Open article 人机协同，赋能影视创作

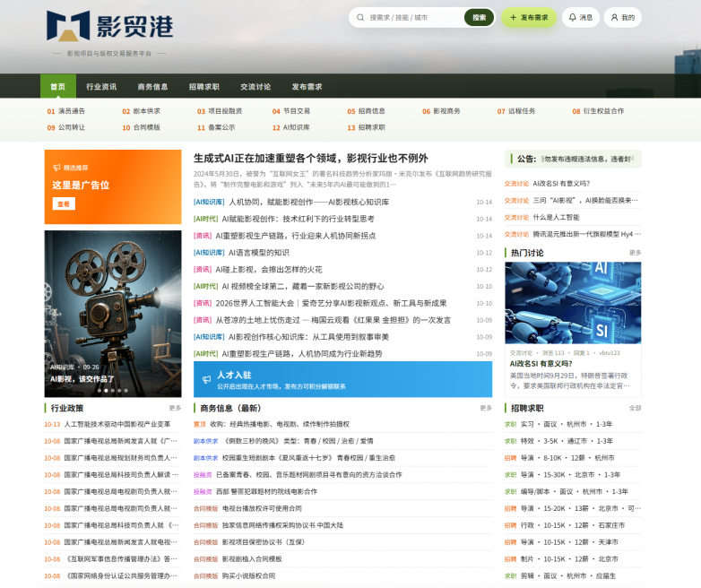(x=309, y=202)
